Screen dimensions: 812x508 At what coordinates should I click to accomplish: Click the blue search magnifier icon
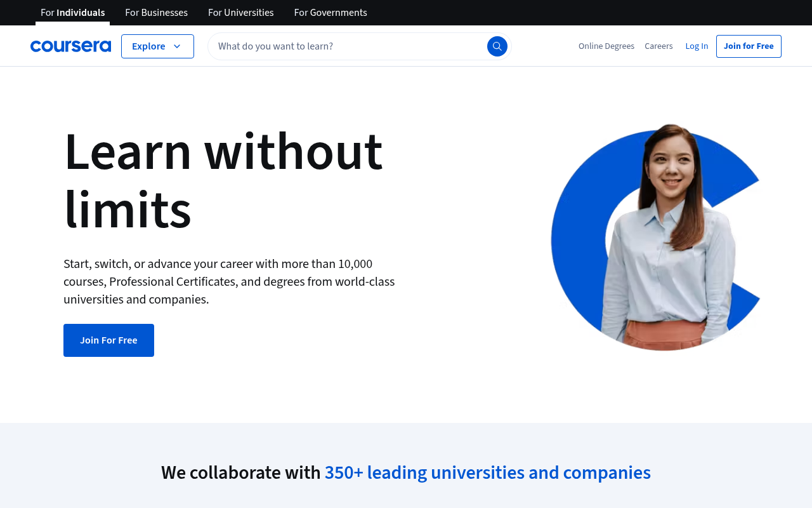(x=497, y=46)
